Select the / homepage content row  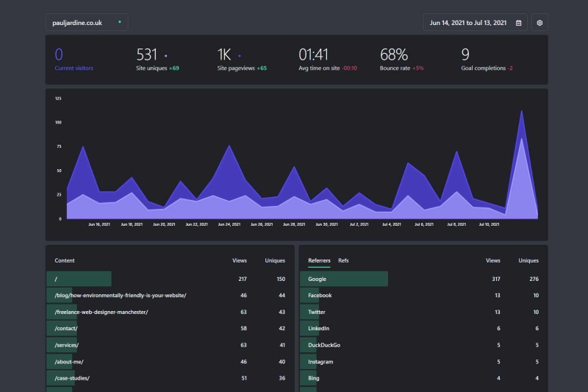[170, 279]
